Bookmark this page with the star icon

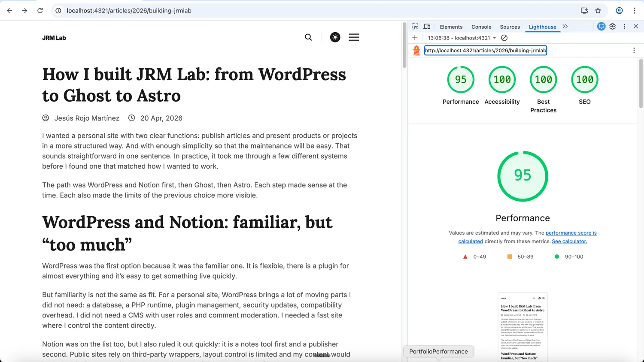(x=598, y=11)
